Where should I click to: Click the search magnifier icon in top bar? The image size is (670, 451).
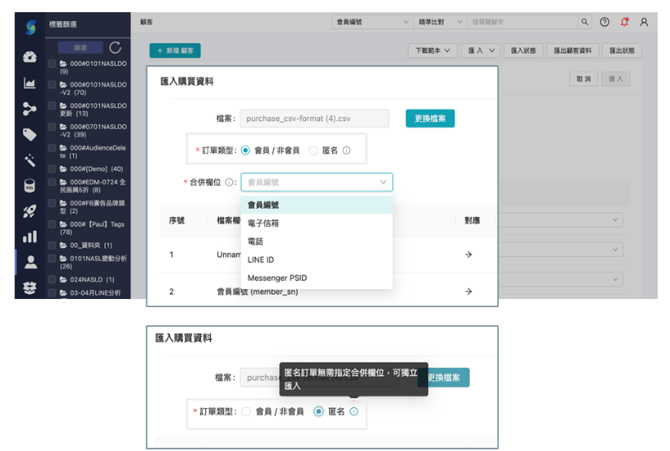[x=585, y=22]
